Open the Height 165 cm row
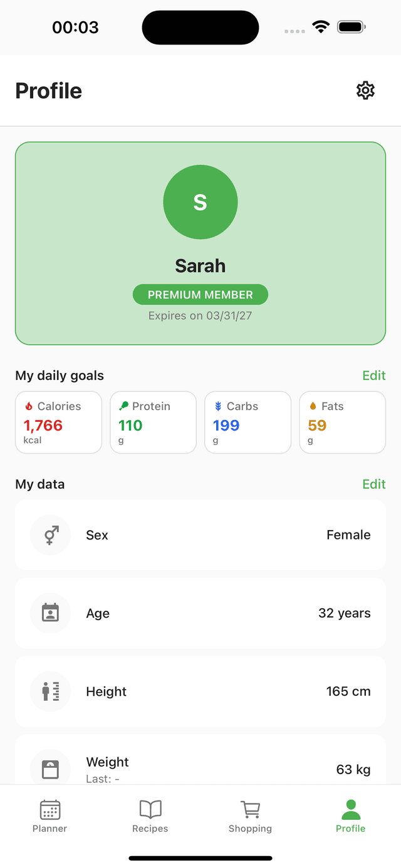The height and width of the screenshot is (868, 401). click(200, 692)
